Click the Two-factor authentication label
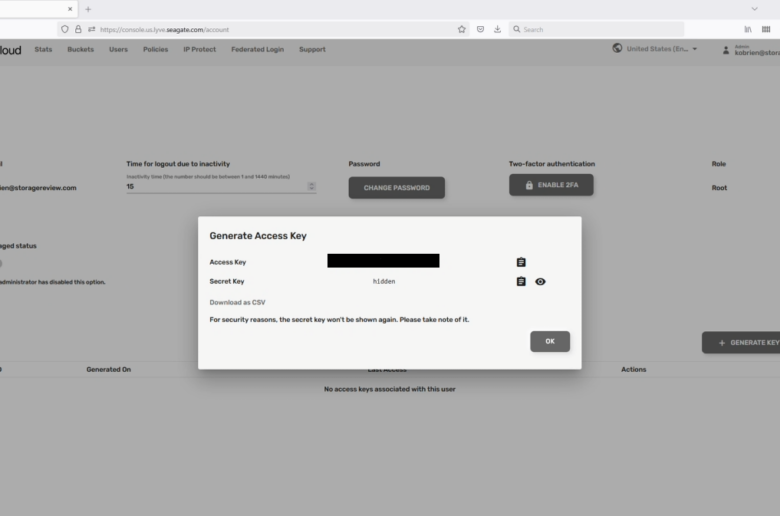780x516 pixels. 552,164
